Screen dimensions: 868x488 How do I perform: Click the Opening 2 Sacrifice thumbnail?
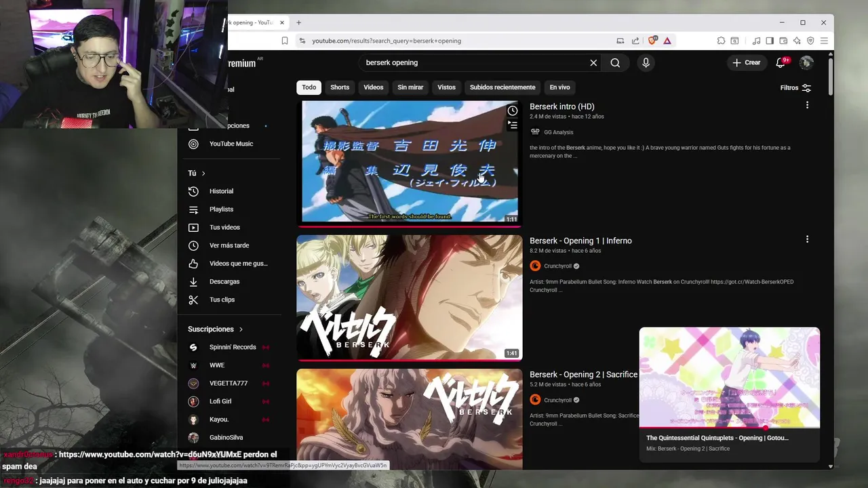point(410,419)
